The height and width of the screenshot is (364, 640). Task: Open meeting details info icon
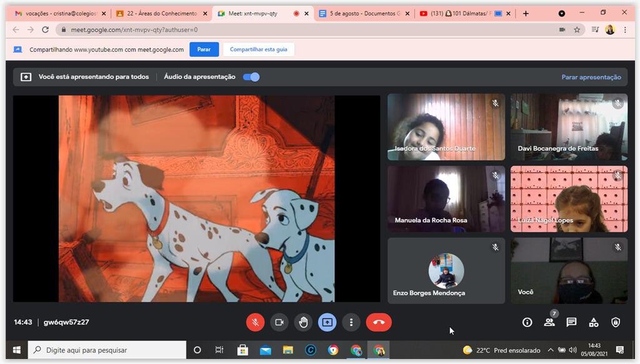point(527,322)
